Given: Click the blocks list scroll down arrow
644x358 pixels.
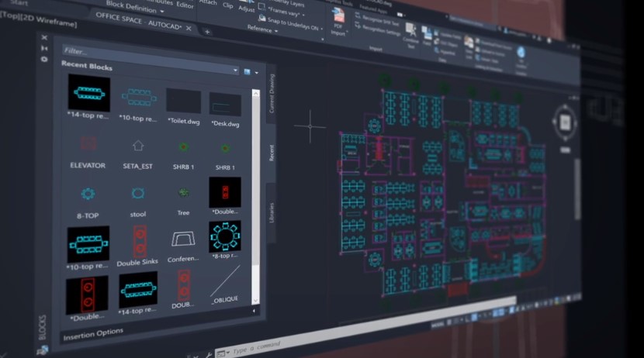Looking at the screenshot, I should tap(255, 301).
